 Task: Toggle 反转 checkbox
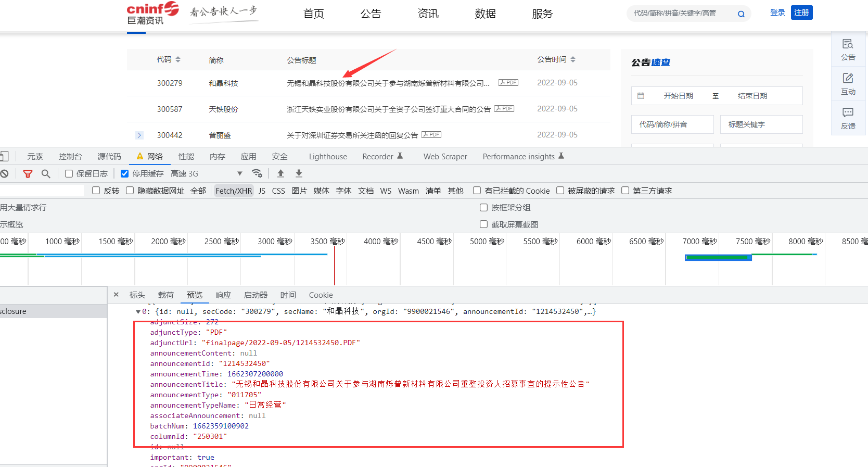tap(96, 191)
